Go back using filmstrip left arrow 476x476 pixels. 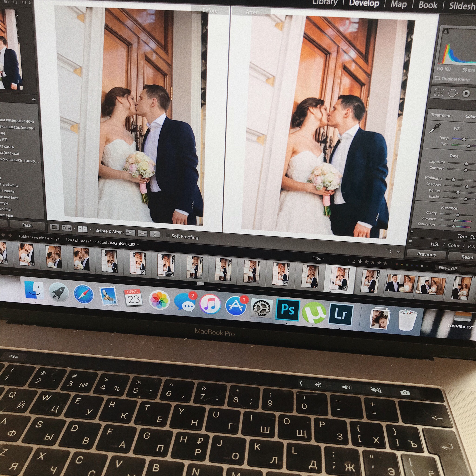pos(3,235)
